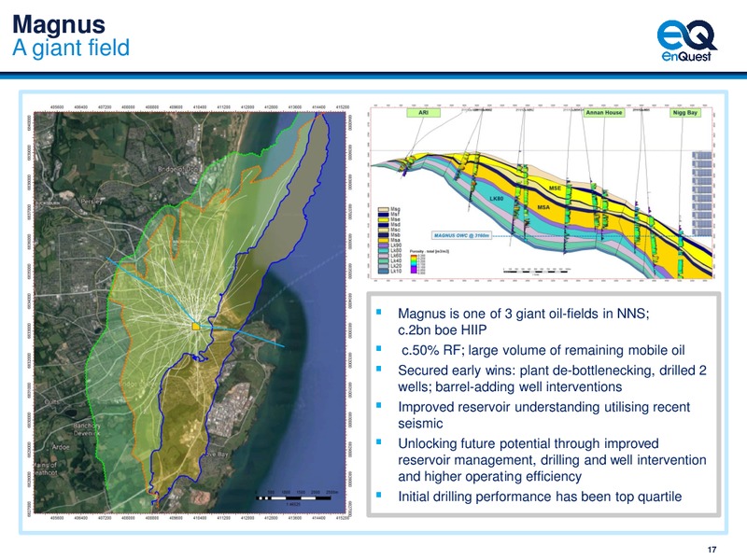747x560 pixels.
Task: Select the "Unlocking future potential" bullet
Action: [x=552, y=460]
